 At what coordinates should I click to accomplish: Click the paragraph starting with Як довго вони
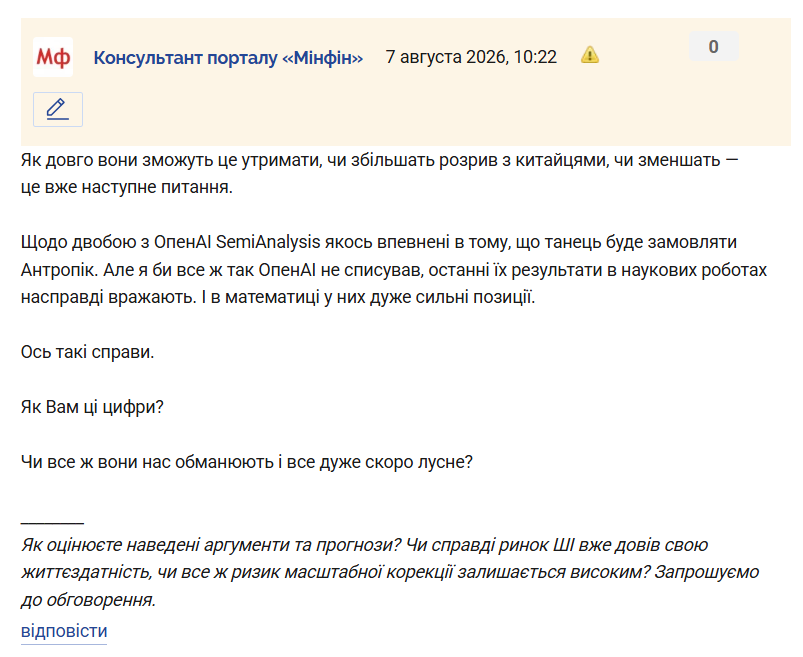tap(379, 174)
